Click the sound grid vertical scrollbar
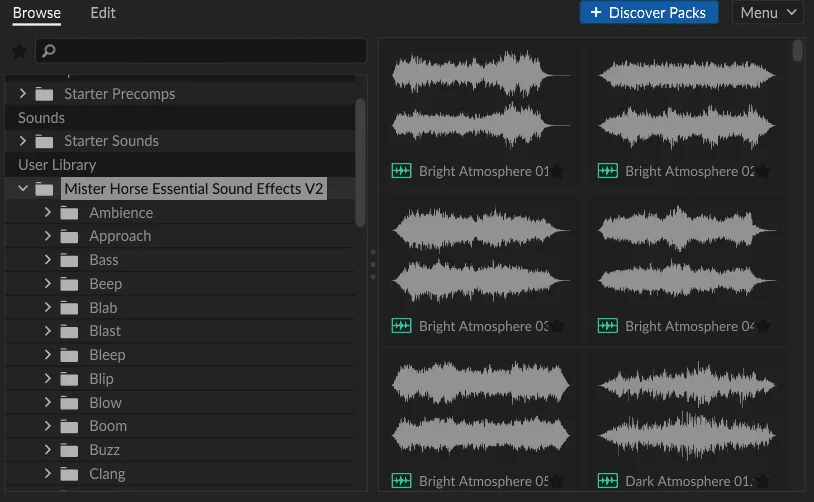 pyautogui.click(x=797, y=51)
